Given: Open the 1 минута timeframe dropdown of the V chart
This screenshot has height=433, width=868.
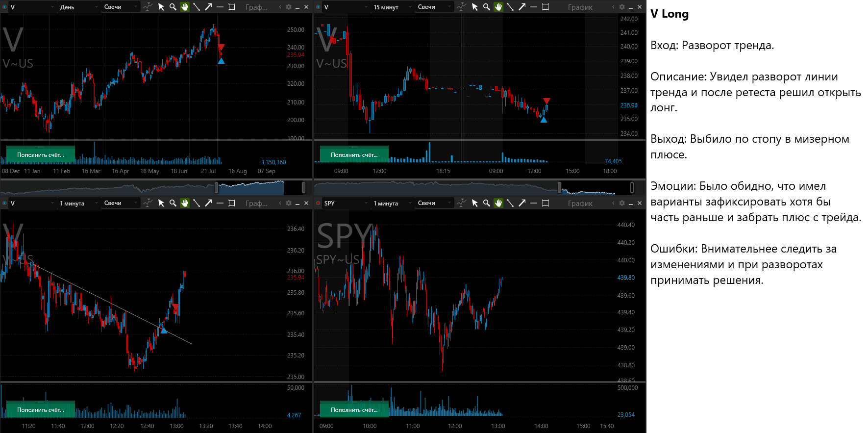Looking at the screenshot, I should 78,203.
